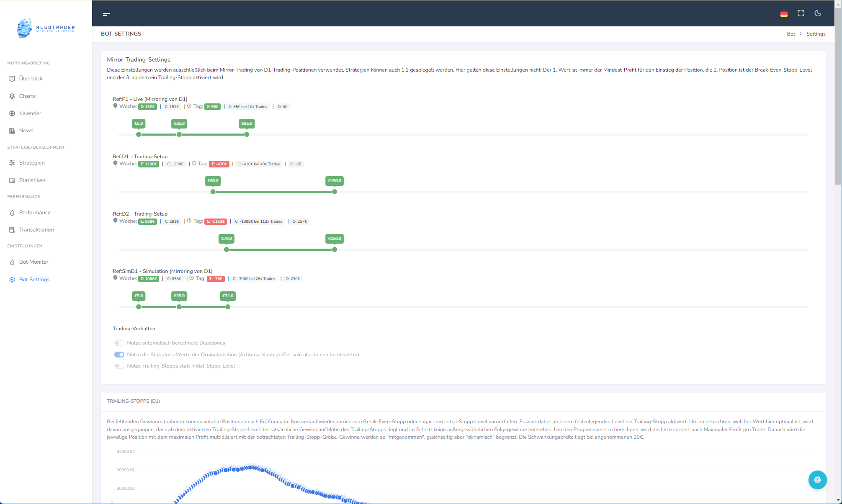Click the €70.0 slider handle for Ref:D2
Screen dimensions: 842x504
[227, 249]
